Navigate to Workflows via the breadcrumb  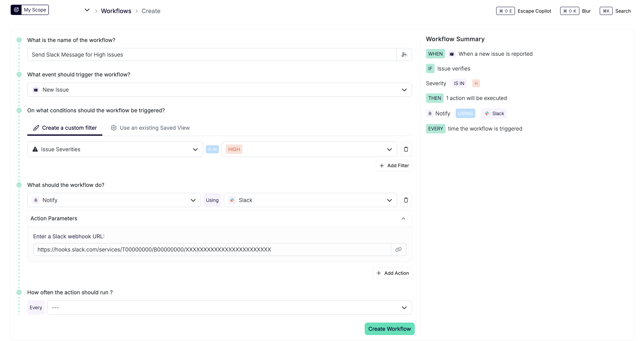[116, 11]
